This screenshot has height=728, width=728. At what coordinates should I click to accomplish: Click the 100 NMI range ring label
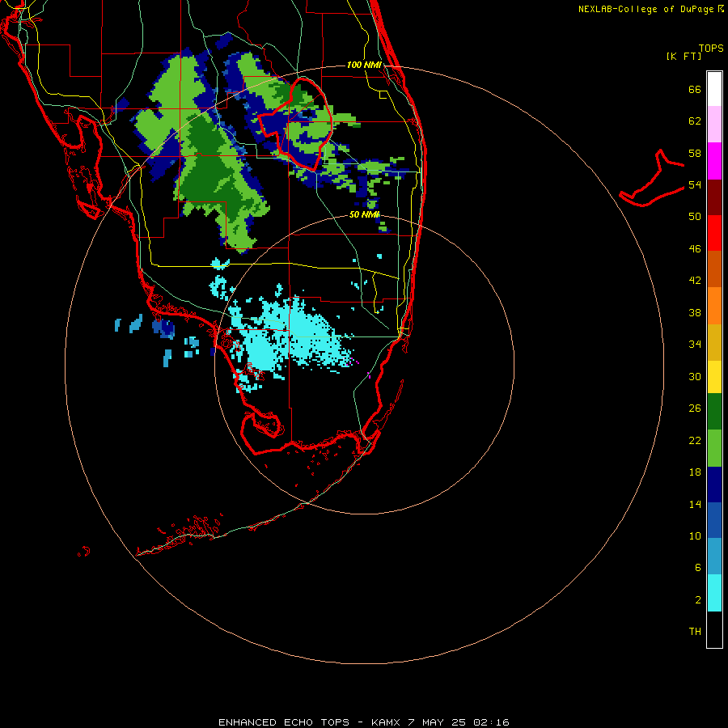[365, 65]
